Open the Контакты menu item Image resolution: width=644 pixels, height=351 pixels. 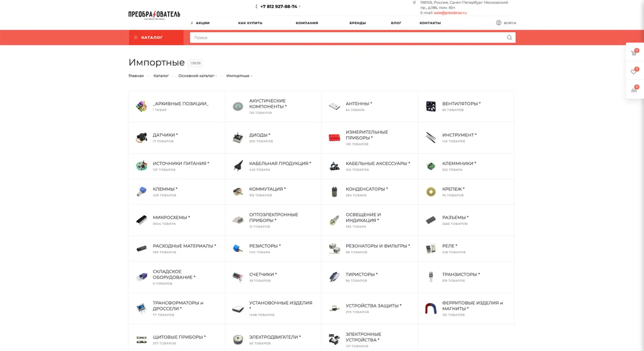point(430,23)
